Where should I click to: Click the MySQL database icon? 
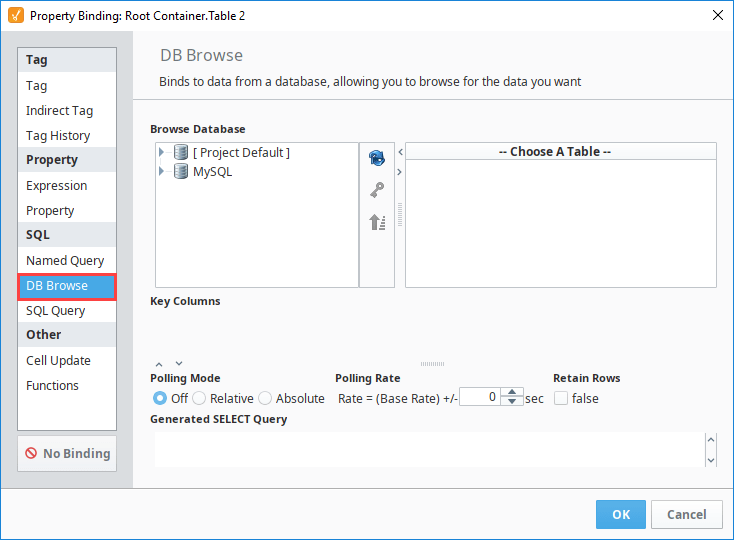pyautogui.click(x=181, y=171)
